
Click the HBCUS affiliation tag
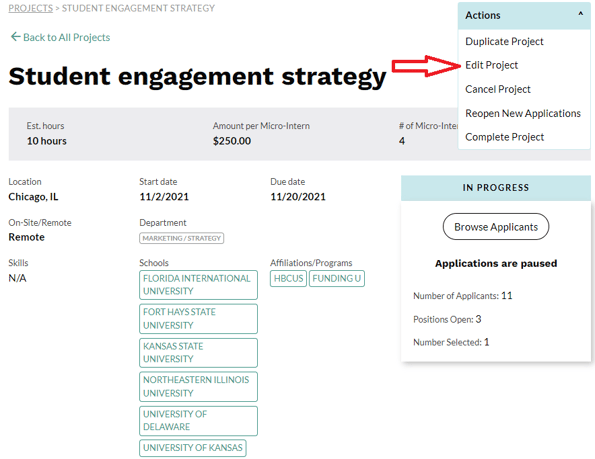tap(288, 278)
